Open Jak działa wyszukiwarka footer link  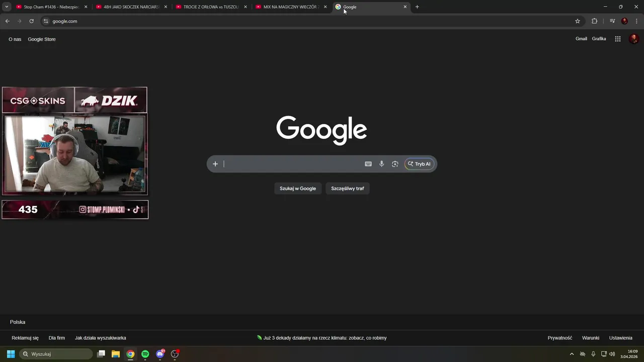tap(101, 338)
